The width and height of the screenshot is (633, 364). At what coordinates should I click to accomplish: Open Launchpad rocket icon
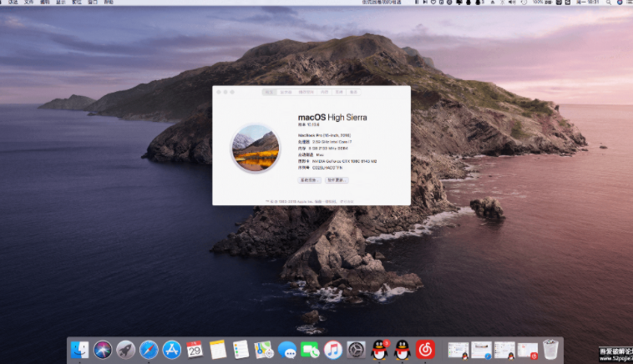pyautogui.click(x=126, y=350)
